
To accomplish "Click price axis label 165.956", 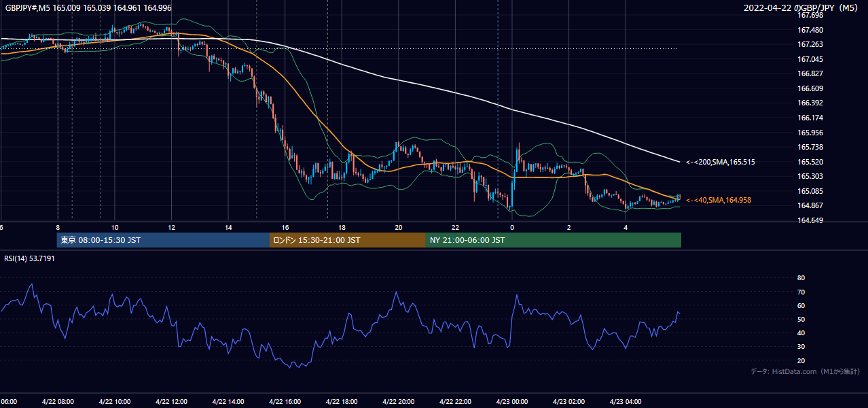I will point(810,133).
